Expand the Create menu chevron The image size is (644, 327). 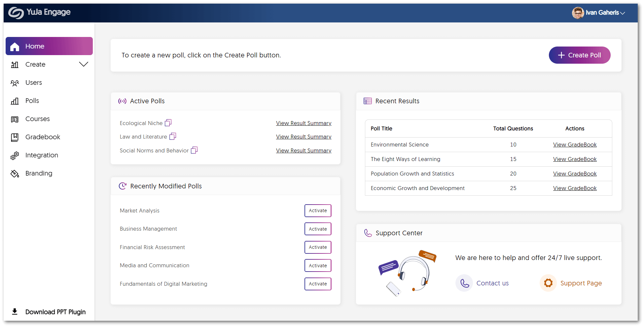[x=84, y=64]
